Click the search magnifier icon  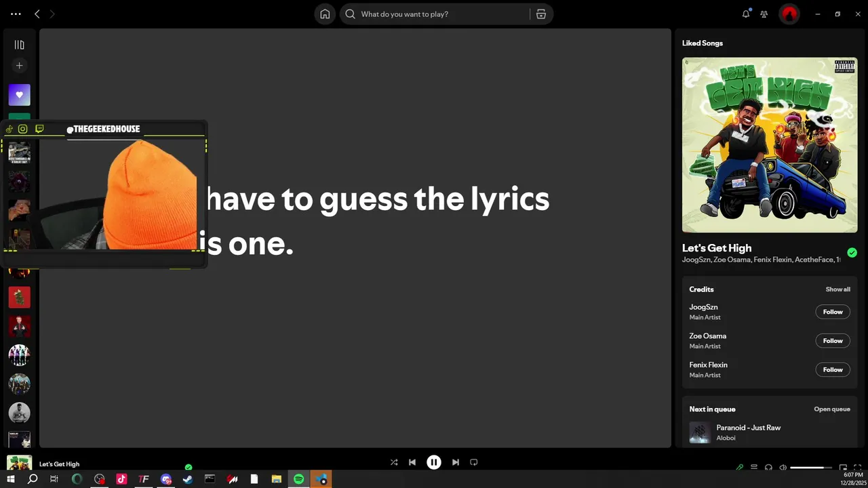[x=350, y=14]
